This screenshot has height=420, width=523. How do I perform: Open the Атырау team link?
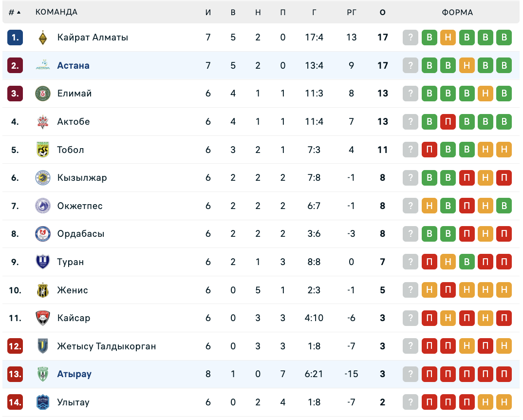[x=74, y=374]
